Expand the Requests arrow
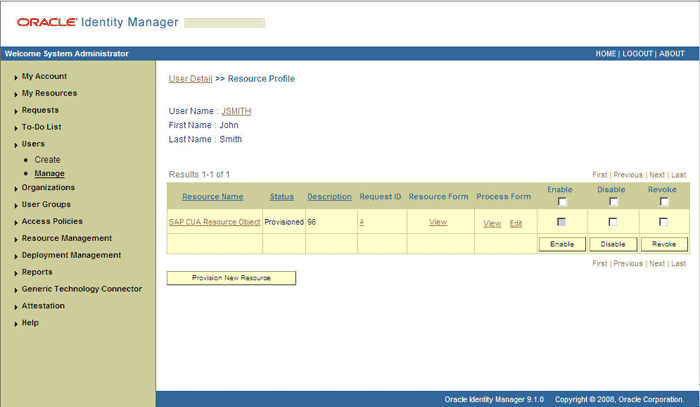The height and width of the screenshot is (407, 700). coord(16,111)
